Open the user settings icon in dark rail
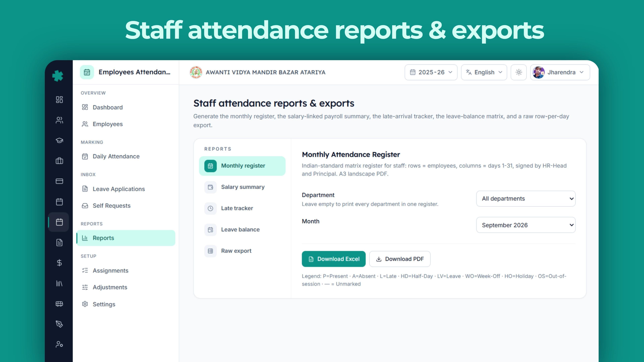 click(59, 345)
